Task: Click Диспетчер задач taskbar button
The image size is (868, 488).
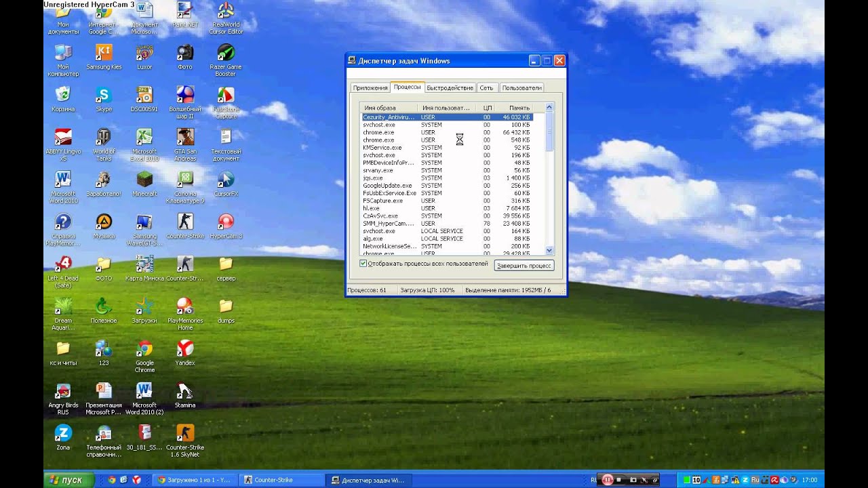Action: click(x=368, y=480)
